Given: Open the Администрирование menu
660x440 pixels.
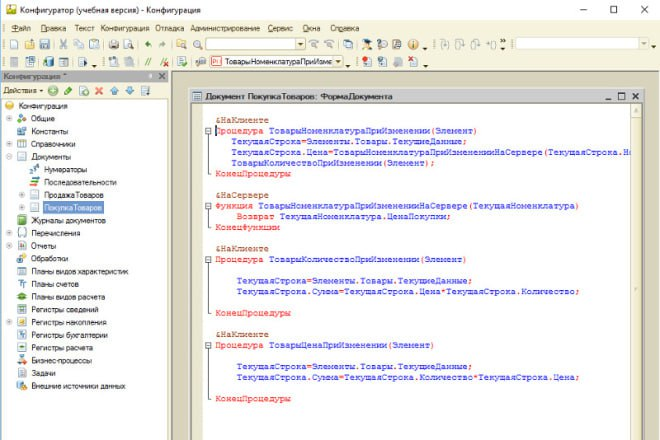Looking at the screenshot, I should point(225,28).
